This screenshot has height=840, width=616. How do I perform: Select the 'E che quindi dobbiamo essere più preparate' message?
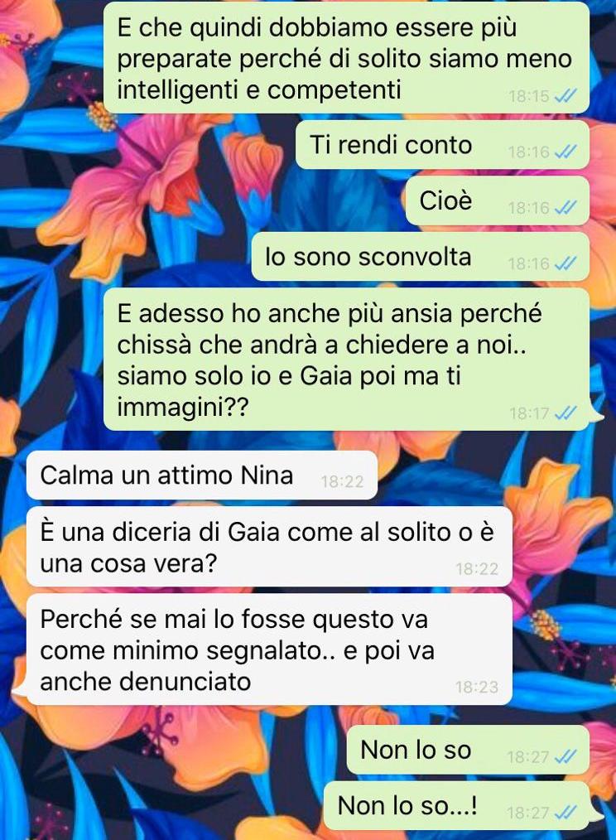pyautogui.click(x=346, y=58)
